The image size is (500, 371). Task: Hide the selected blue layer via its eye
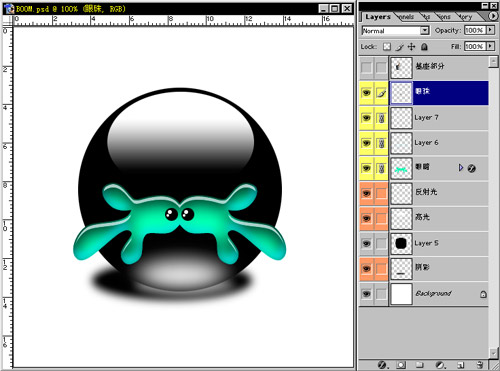(366, 93)
